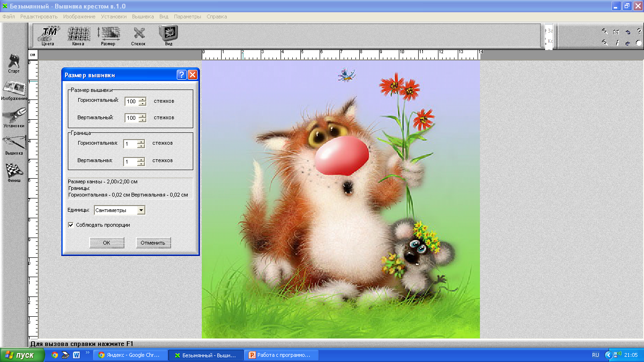Image resolution: width=644 pixels, height=362 pixels.
Task: Launch Word from quick launch bar
Action: point(76,355)
